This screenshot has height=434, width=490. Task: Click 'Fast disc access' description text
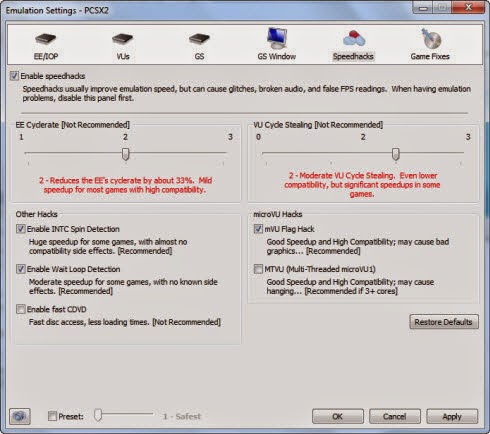click(x=125, y=322)
